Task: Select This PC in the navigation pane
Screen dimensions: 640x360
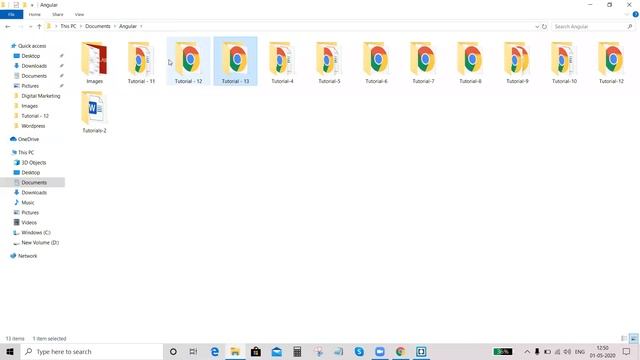Action: 26,152
